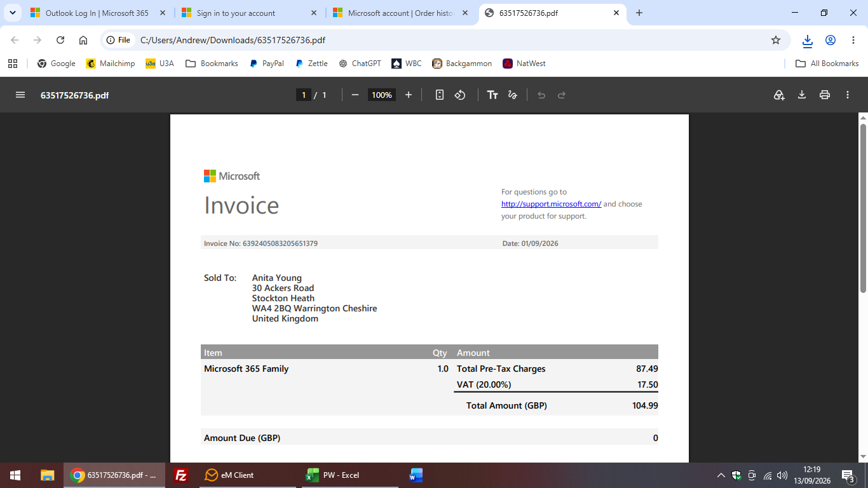The height and width of the screenshot is (488, 868).
Task: Open the All Bookmarks folder
Action: click(827, 64)
